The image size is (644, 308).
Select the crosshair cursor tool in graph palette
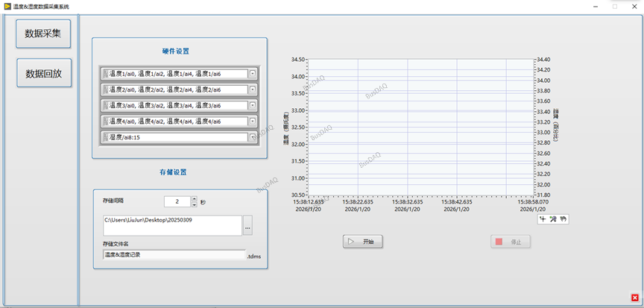pos(543,219)
